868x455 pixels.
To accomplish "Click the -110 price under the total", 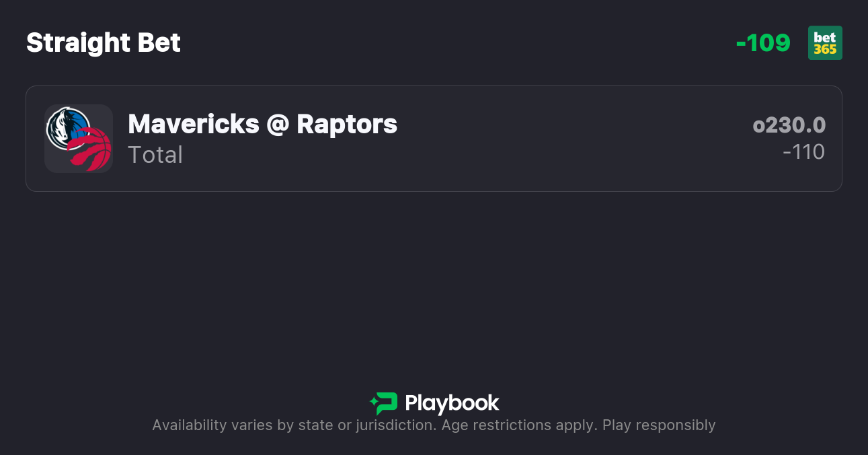I will coord(804,151).
